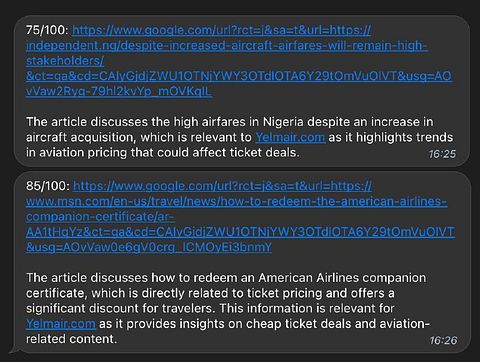Click link line starting 'vVaw2Ryg-79hl2kvYp'
Viewport: 480px width, 362px height.
119,91
